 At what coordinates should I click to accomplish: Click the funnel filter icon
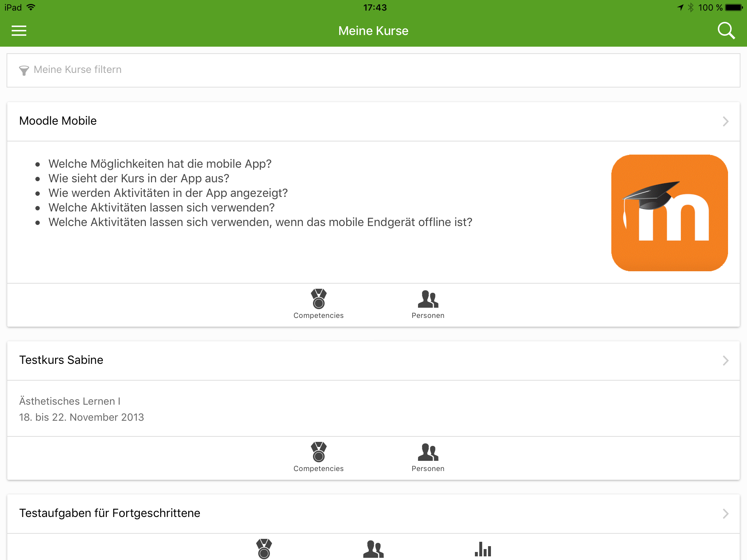click(x=24, y=70)
